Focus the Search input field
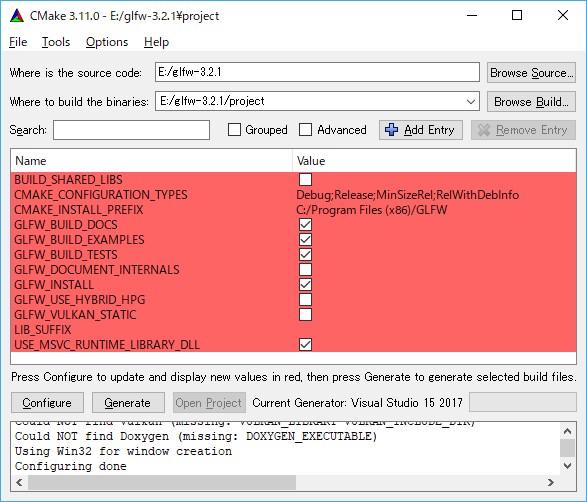The height and width of the screenshot is (502, 587). (x=131, y=130)
